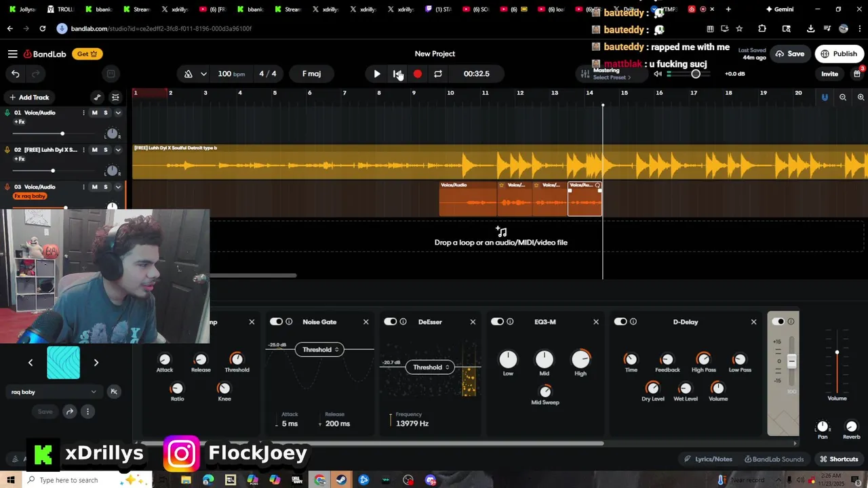Solo track 01 Voice/Audio
Image resolution: width=868 pixels, height=488 pixels.
106,113
